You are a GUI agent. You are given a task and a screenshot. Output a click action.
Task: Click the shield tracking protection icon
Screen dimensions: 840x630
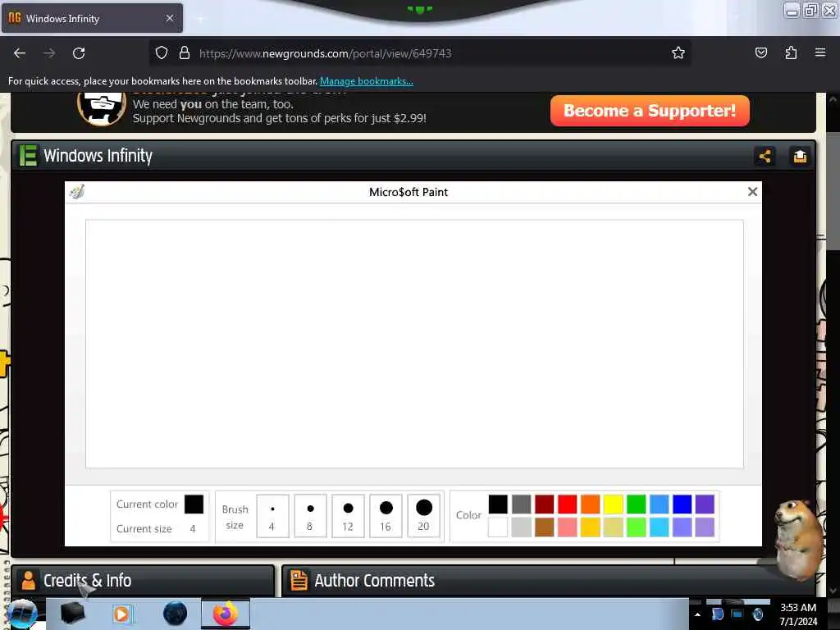162,53
